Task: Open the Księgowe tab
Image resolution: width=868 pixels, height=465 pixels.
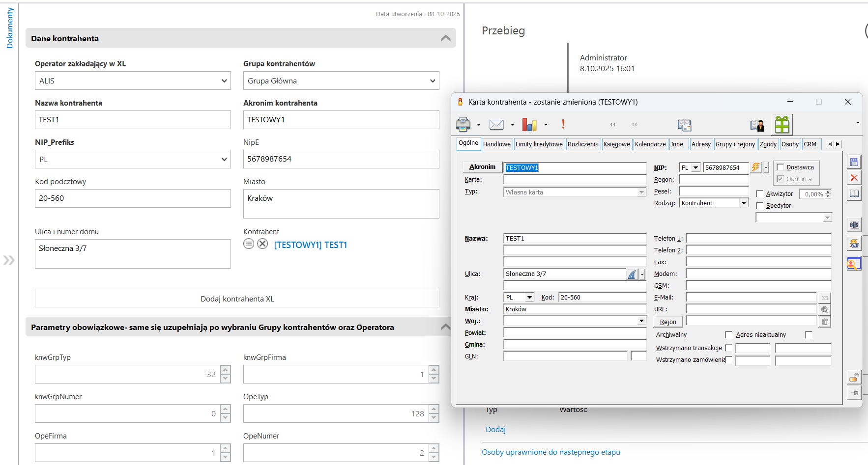Action: tap(616, 144)
